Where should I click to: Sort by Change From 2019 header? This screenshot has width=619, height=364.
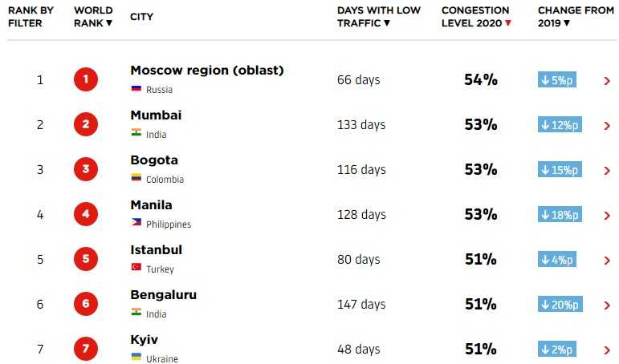click(576, 17)
